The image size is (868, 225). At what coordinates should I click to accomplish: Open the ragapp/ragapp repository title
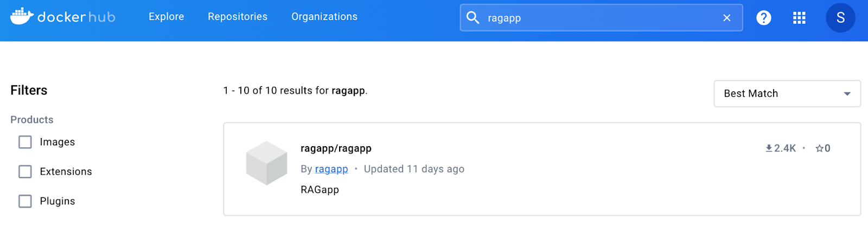336,148
